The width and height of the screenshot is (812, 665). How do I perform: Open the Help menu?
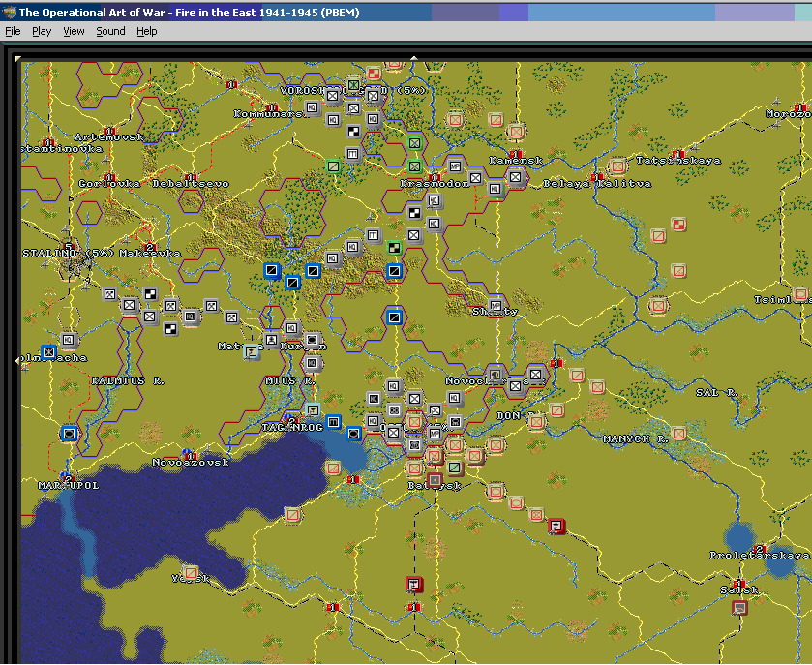click(x=146, y=31)
